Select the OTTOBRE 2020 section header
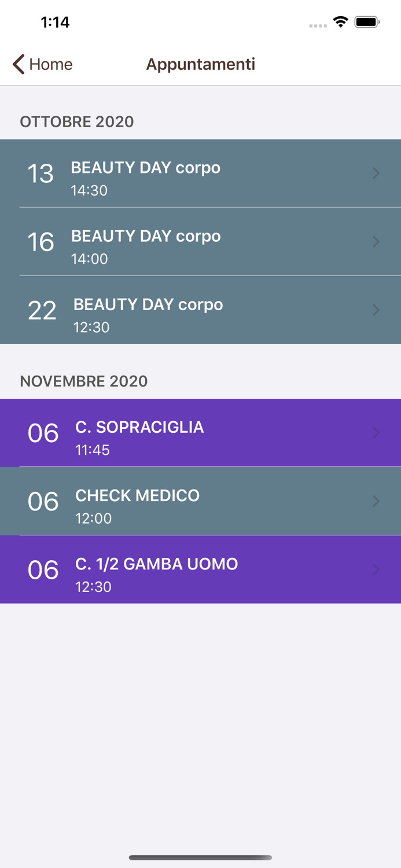The width and height of the screenshot is (401, 868). [76, 122]
